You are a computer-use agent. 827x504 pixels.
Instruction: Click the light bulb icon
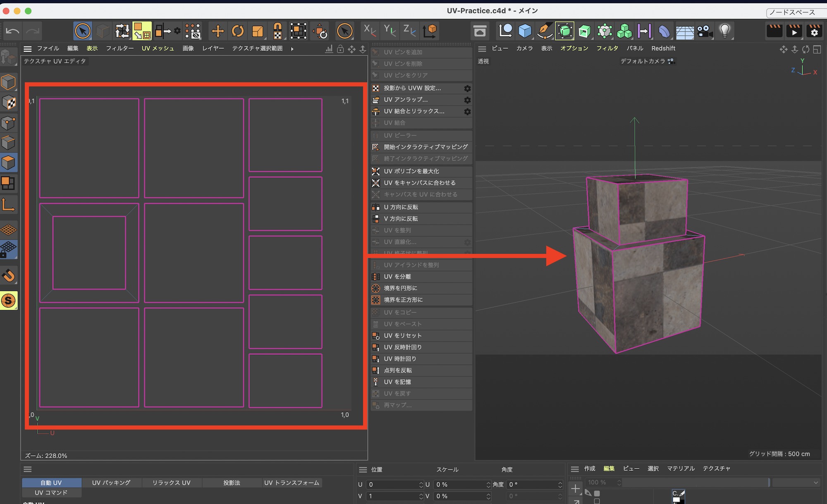pyautogui.click(x=724, y=31)
